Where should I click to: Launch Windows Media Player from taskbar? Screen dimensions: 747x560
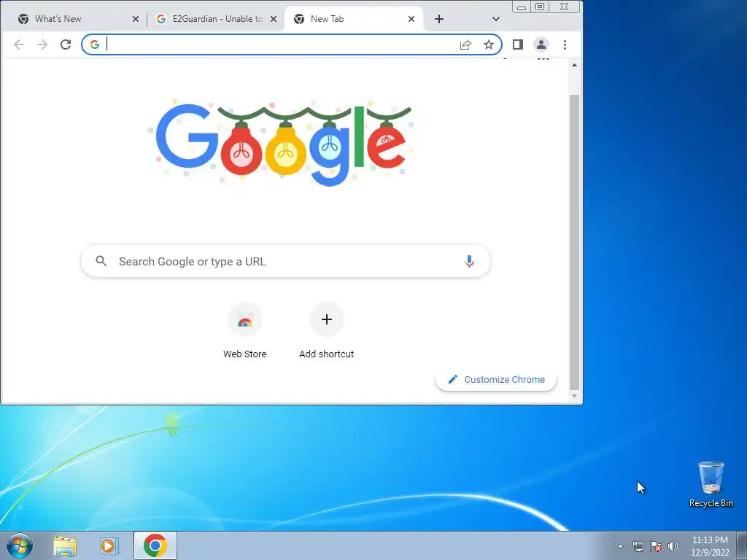(x=109, y=545)
